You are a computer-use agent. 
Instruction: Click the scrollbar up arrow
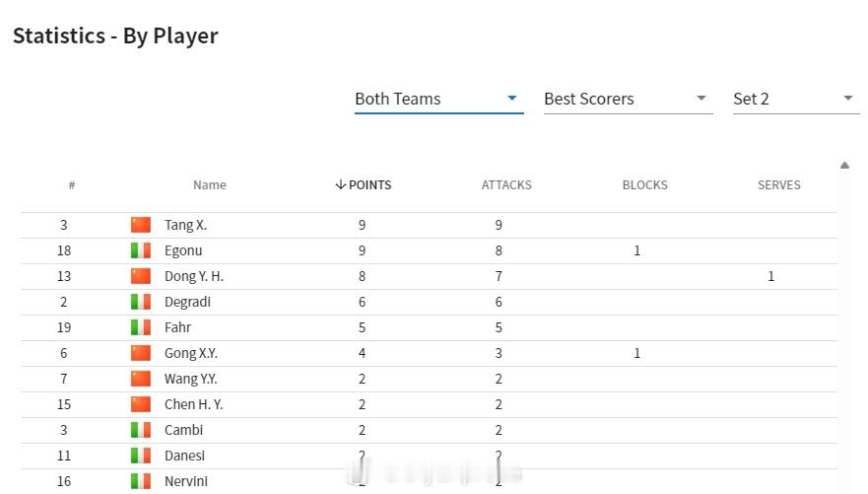pyautogui.click(x=844, y=165)
